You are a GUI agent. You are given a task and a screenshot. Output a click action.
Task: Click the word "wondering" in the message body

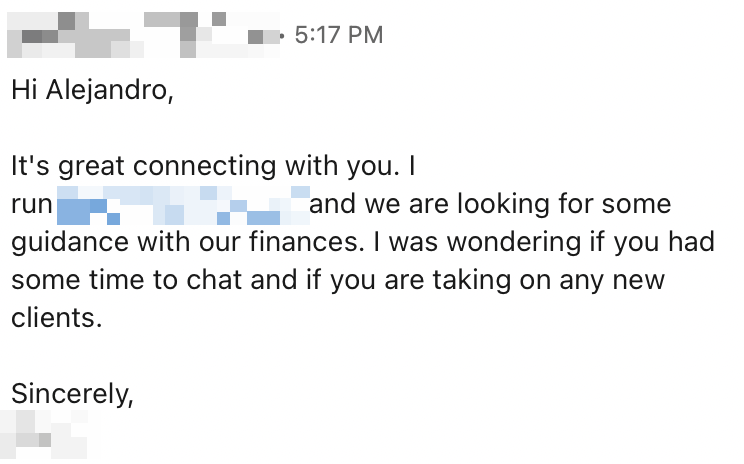tap(514, 243)
